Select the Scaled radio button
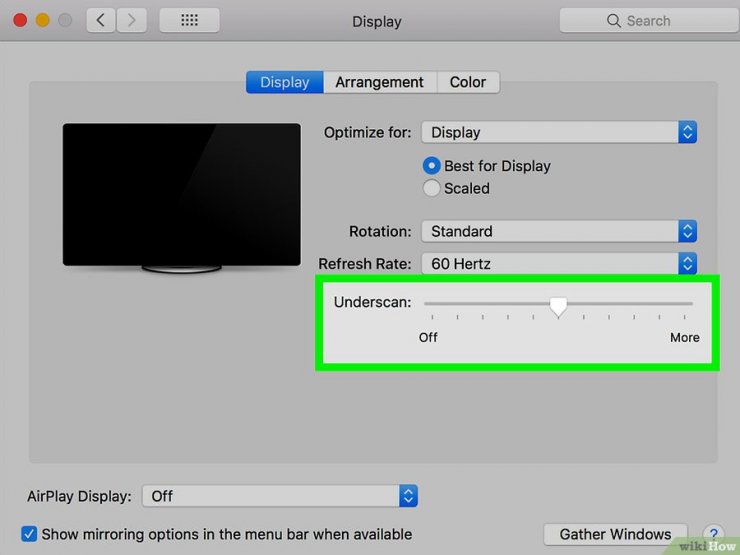This screenshot has height=555, width=740. click(x=431, y=188)
